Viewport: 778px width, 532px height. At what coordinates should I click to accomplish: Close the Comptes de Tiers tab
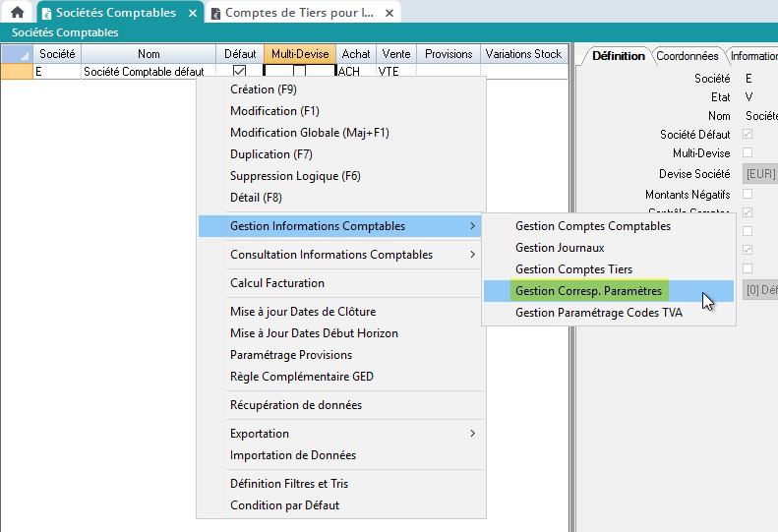[x=390, y=14]
